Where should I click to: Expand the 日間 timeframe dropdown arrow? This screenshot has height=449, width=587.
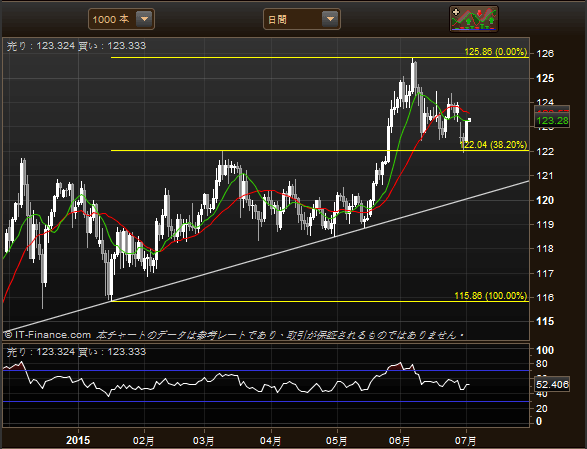[x=330, y=19]
